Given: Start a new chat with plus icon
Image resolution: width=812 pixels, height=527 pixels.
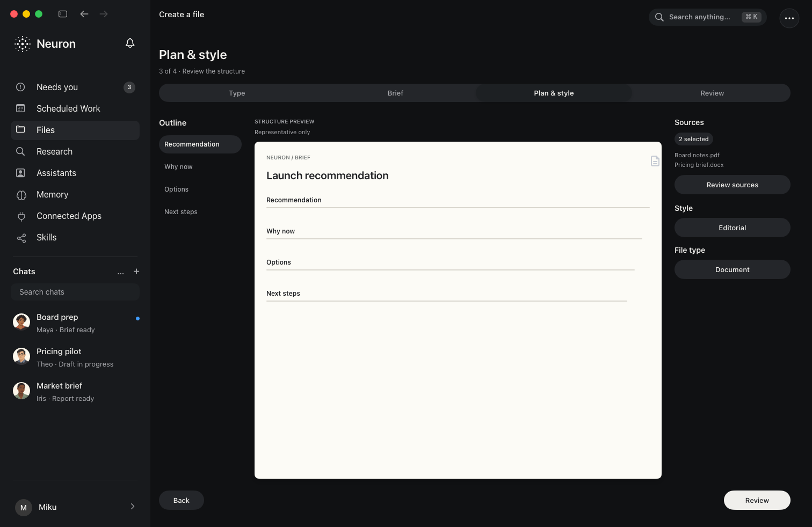Looking at the screenshot, I should click(136, 272).
